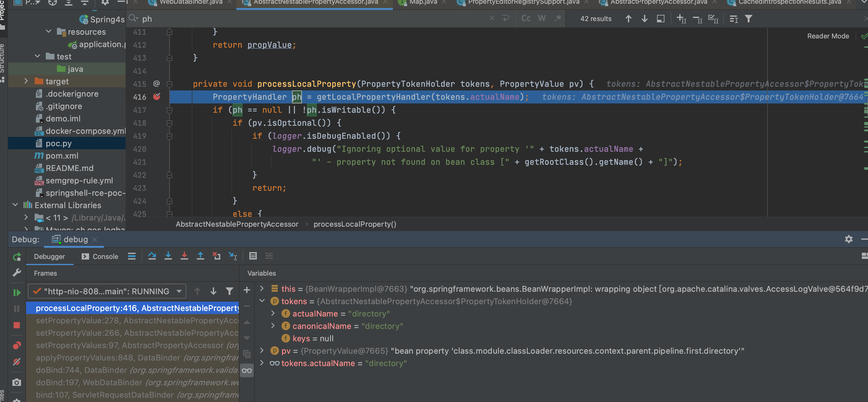This screenshot has width=868, height=402.
Task: Open PropertyEditorRegistrySupport.java tab
Action: click(524, 2)
